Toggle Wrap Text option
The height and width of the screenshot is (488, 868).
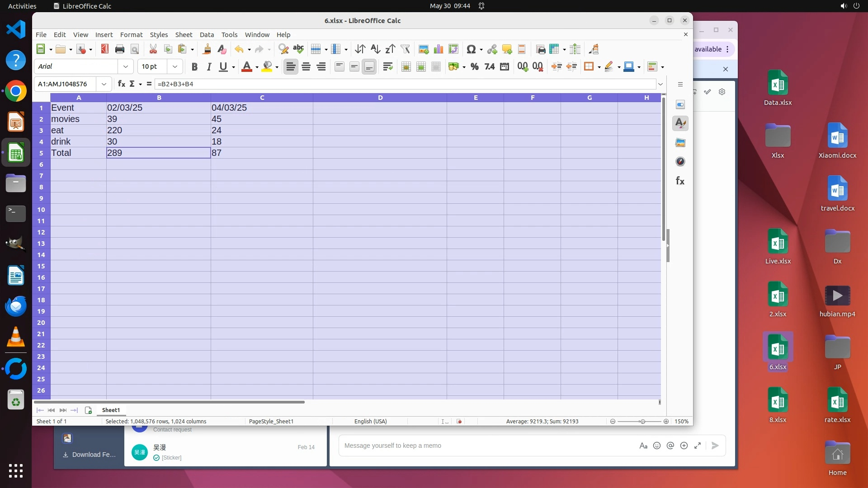coord(387,67)
